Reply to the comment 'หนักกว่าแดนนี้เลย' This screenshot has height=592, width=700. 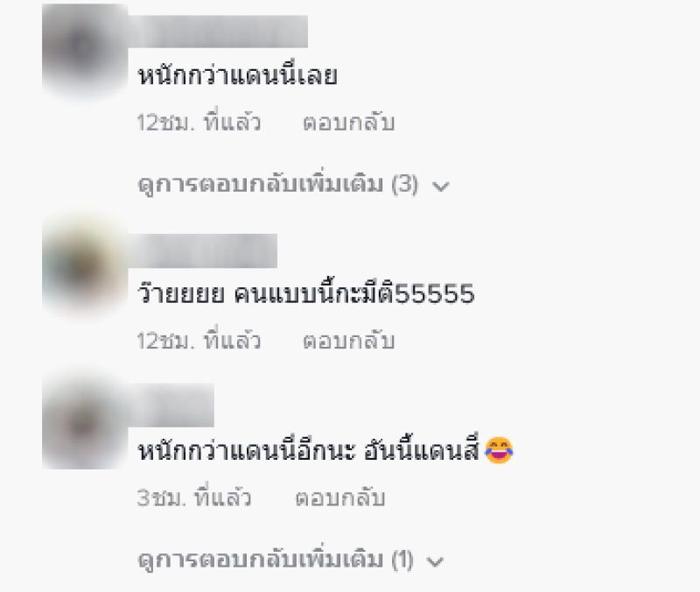click(x=348, y=123)
